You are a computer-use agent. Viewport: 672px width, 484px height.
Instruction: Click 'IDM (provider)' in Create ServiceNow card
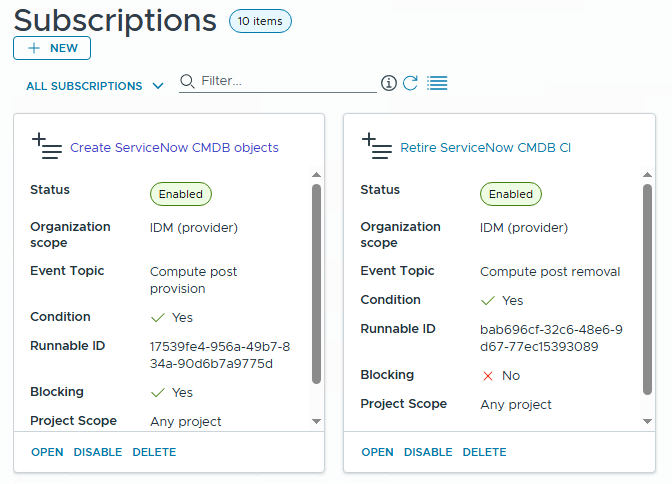click(x=194, y=228)
